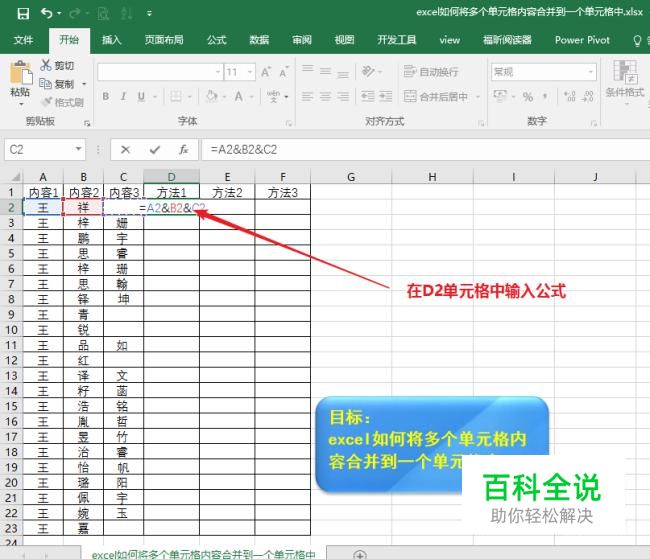Open the Undo history dropdown arrow
This screenshot has height=559, width=650.
pos(59,13)
